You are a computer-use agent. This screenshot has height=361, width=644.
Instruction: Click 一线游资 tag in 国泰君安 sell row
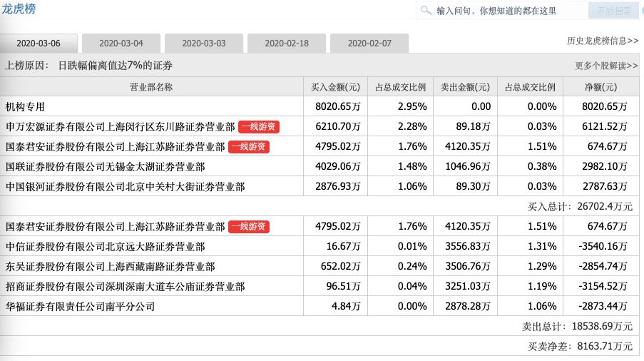click(248, 226)
